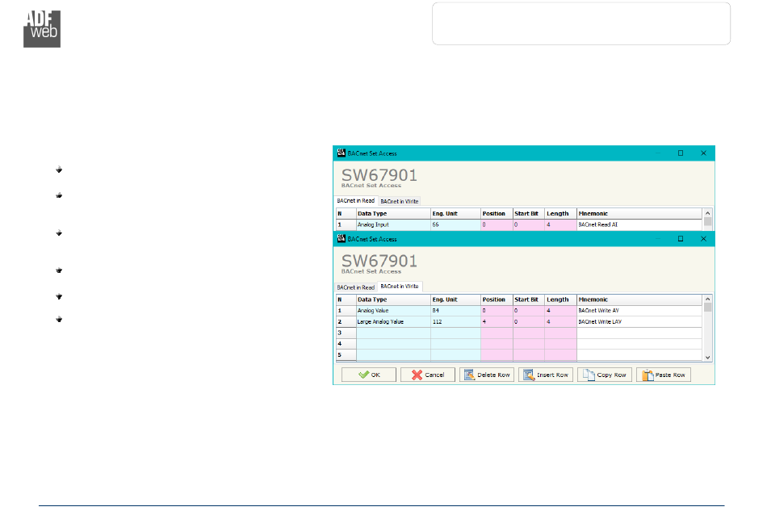767x532 pixels.
Task: Click the Copy Row button
Action: pyautogui.click(x=605, y=375)
